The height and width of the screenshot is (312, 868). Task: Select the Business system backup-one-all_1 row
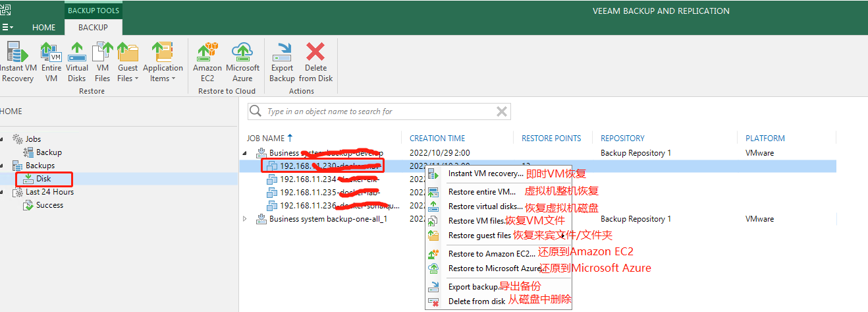pos(328,219)
